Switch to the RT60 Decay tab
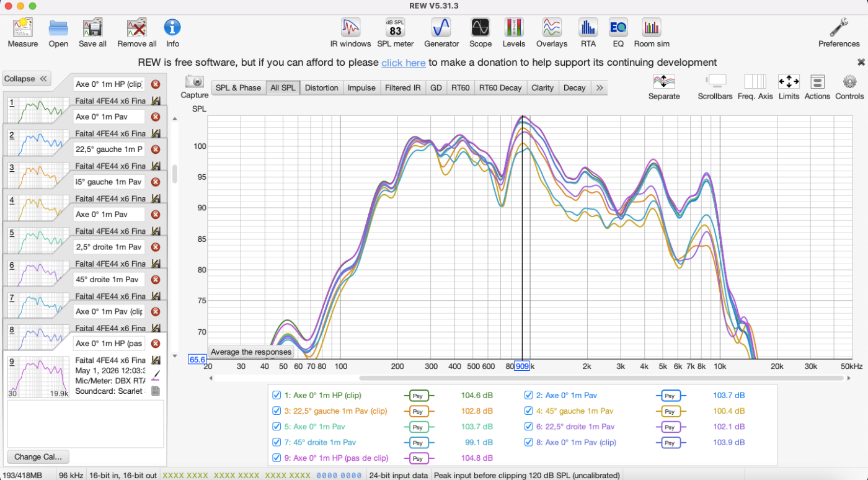 point(500,88)
